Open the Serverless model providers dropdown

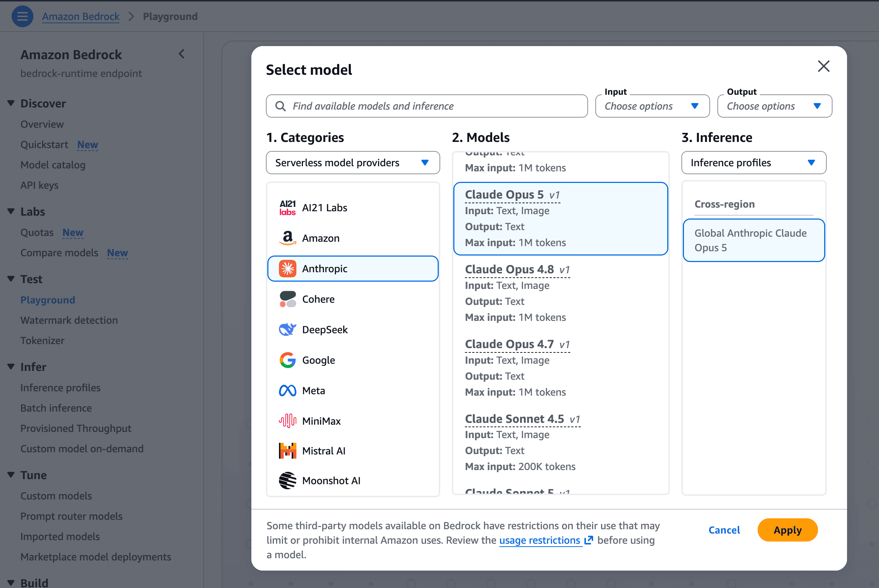(x=353, y=163)
